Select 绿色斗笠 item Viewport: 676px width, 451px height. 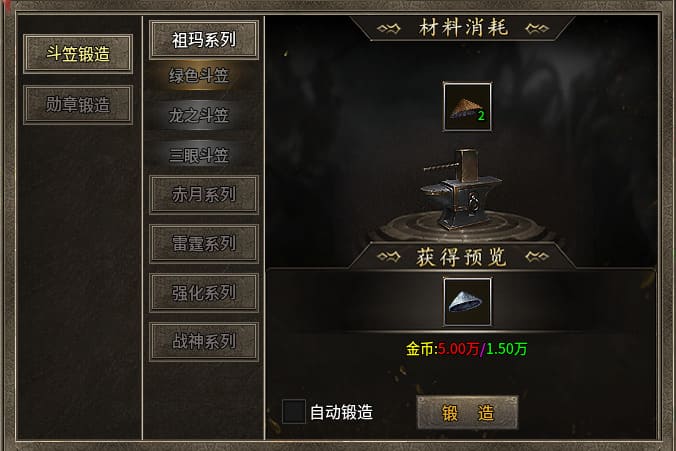[199, 76]
